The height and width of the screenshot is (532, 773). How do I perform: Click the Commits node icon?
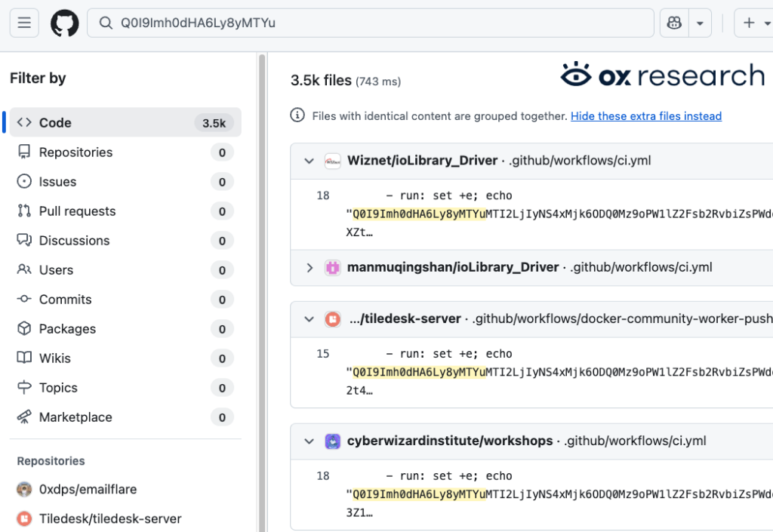coord(24,299)
